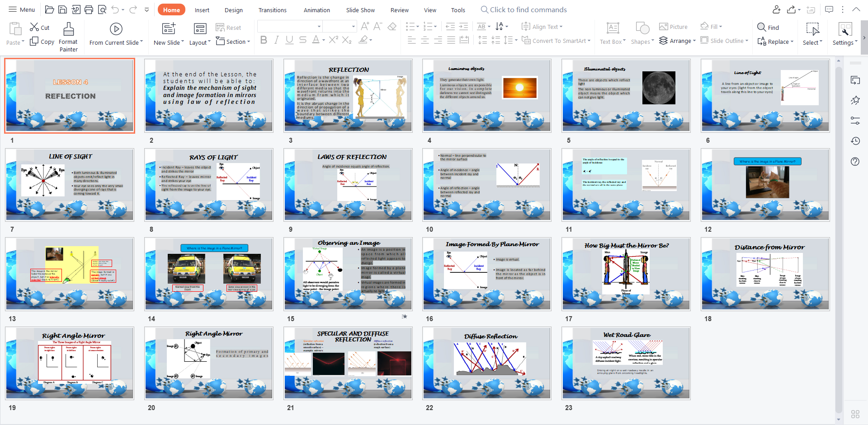The width and height of the screenshot is (868, 425).
Task: Click the New Slide icon
Action: [169, 29]
